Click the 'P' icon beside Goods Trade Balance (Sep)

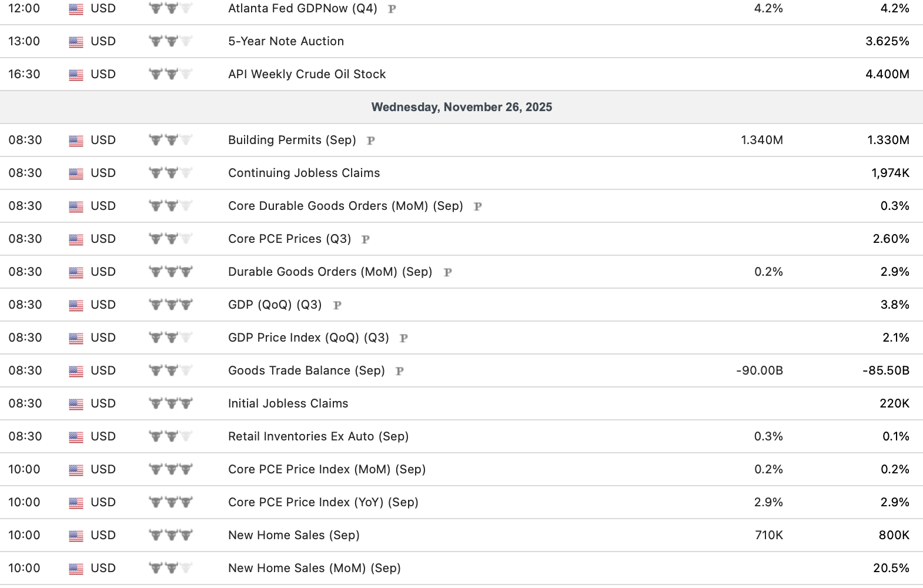click(x=400, y=371)
